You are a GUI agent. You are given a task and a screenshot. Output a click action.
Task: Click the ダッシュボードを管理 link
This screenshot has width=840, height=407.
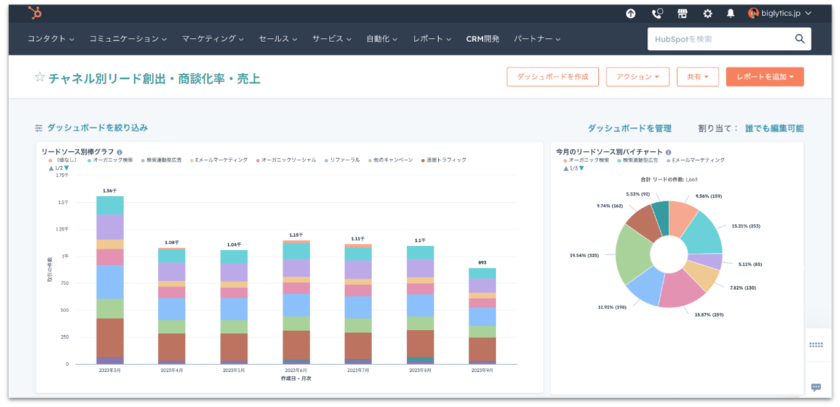(629, 128)
